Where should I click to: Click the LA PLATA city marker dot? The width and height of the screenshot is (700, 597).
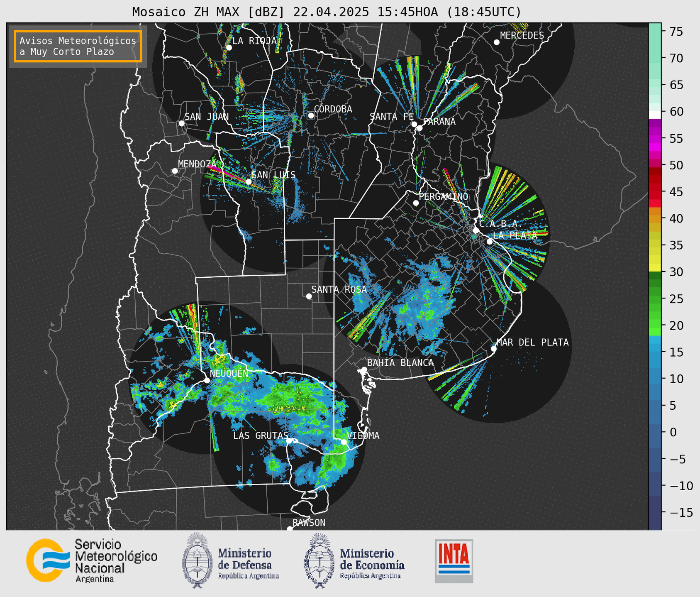[490, 242]
